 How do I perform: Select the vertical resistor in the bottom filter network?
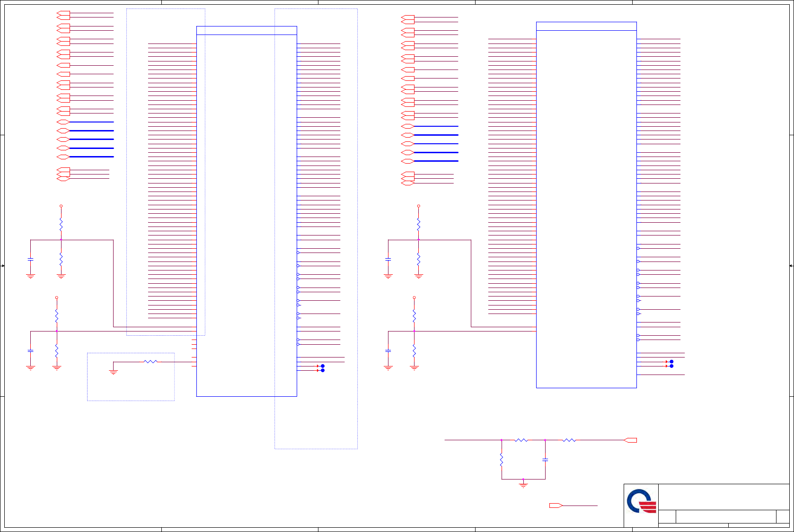pos(502,460)
